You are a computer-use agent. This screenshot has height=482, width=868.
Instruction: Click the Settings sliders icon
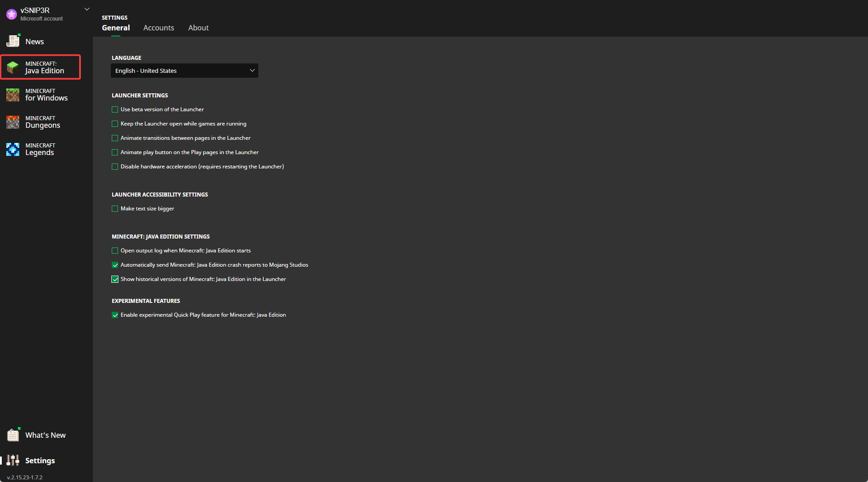pyautogui.click(x=13, y=460)
